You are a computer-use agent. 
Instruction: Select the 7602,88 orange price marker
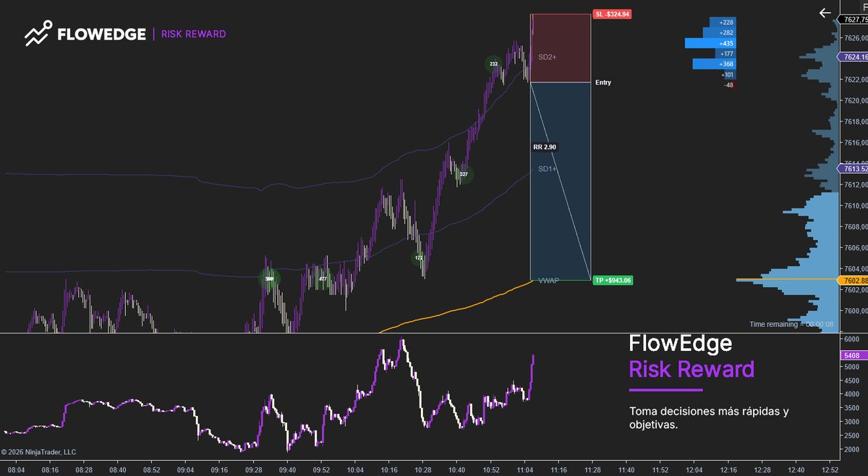(x=852, y=280)
